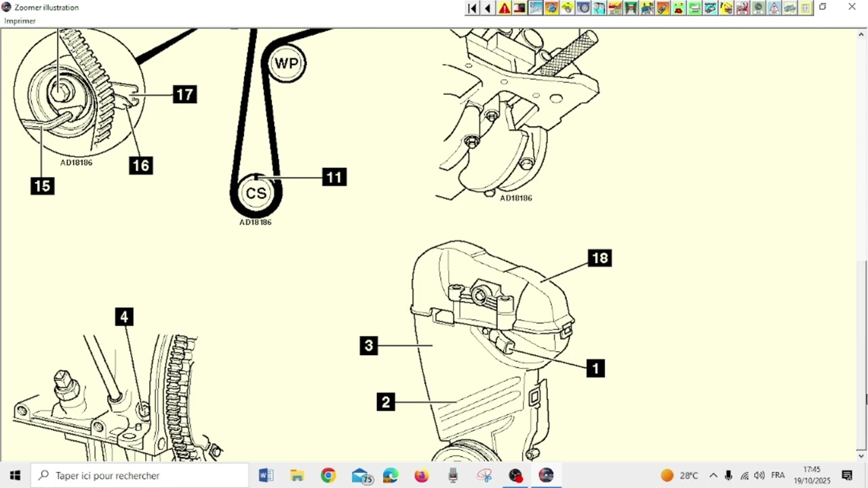
Task: Click callout label 16 on tensioner diagram
Action: pos(141,165)
